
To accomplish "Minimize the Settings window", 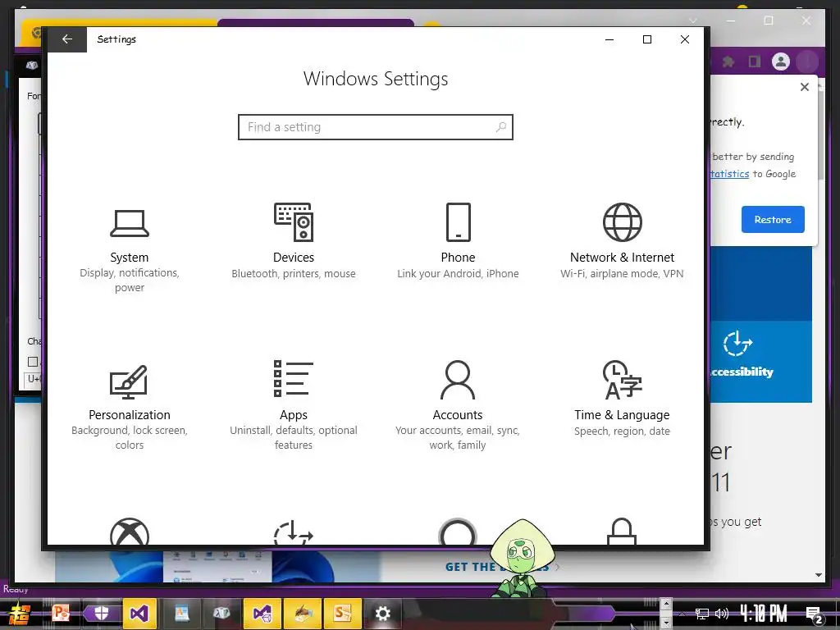I will [609, 39].
